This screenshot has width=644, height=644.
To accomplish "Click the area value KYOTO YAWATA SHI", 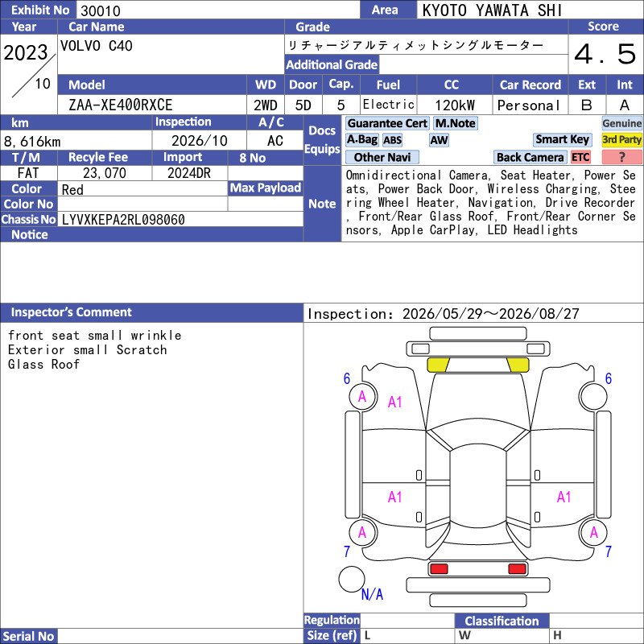I will click(492, 10).
